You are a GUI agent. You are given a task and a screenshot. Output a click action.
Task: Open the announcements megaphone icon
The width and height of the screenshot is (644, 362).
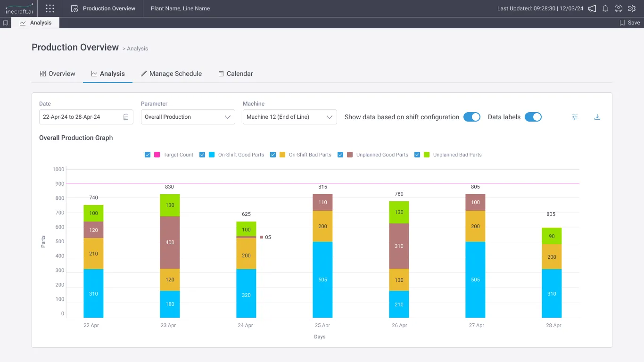[592, 8]
